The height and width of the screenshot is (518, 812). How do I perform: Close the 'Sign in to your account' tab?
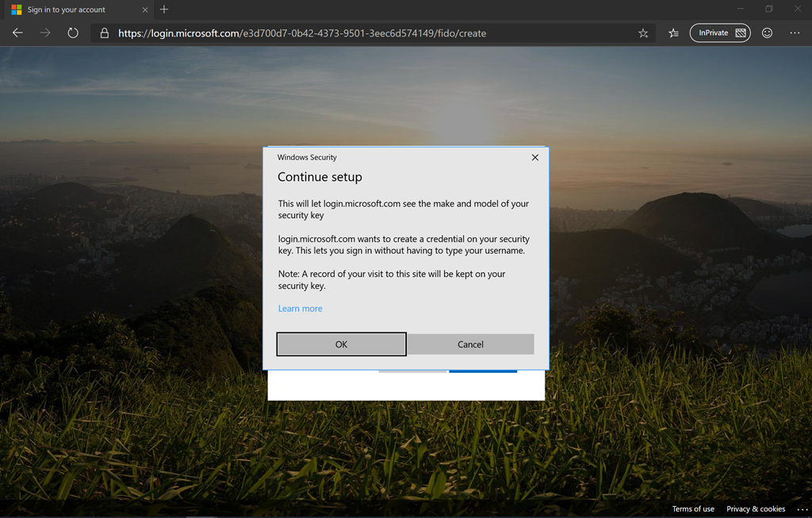click(x=145, y=10)
